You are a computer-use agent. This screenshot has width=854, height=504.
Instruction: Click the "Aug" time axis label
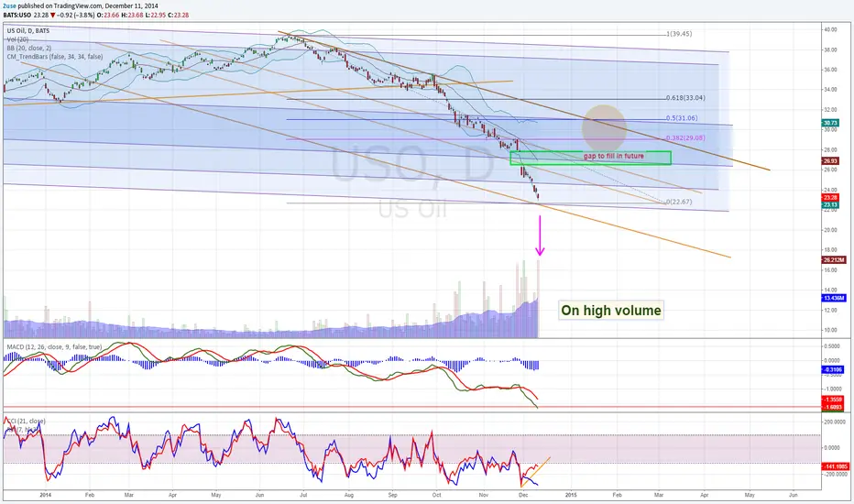point(348,495)
